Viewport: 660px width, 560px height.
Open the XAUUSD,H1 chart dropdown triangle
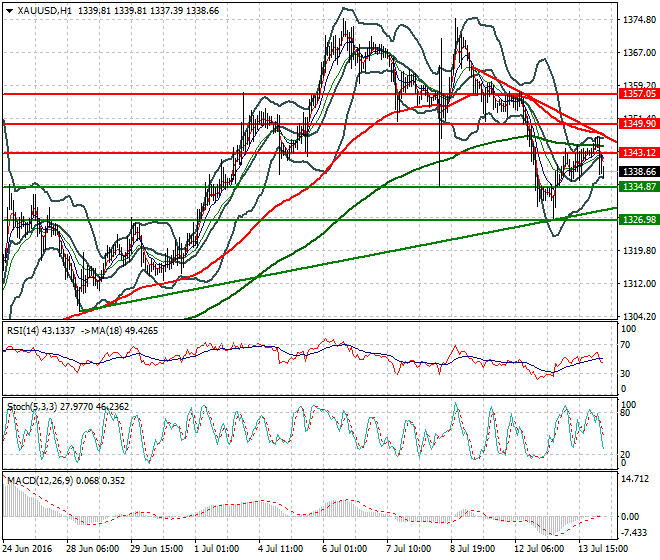point(10,11)
